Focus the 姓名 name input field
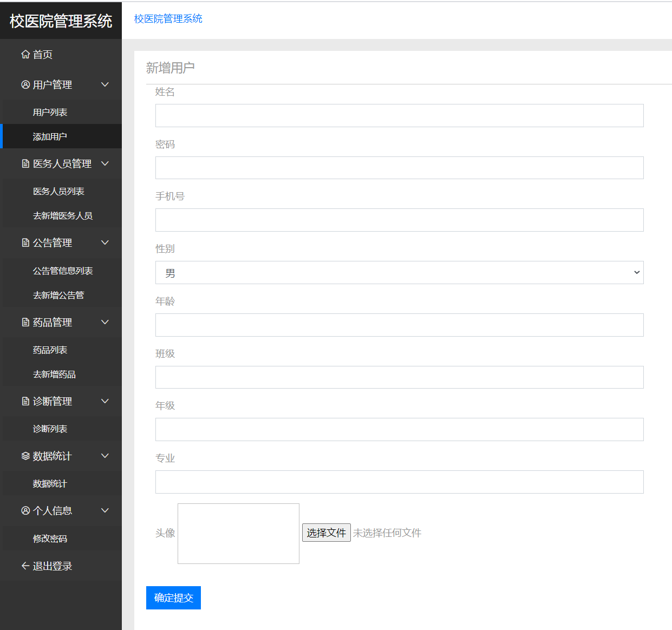Image resolution: width=672 pixels, height=630 pixels. pos(399,116)
